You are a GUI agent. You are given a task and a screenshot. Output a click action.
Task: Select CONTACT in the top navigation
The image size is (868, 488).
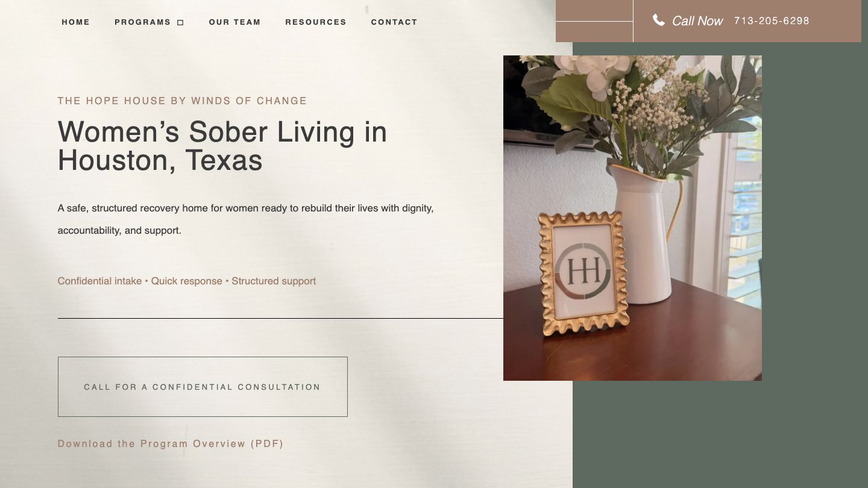[394, 22]
